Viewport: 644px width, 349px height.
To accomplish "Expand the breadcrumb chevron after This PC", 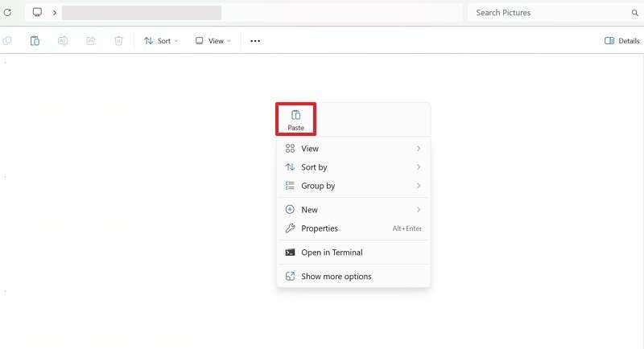I will coord(55,13).
